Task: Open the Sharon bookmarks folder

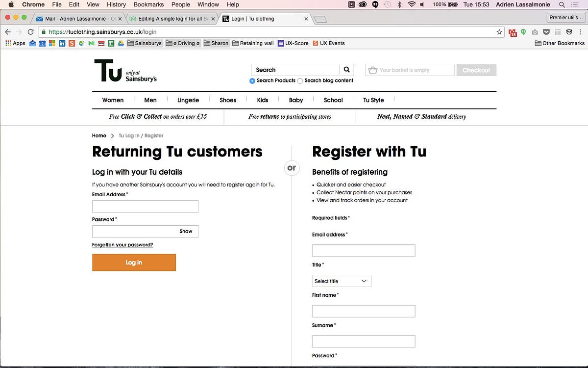Action: pyautogui.click(x=216, y=43)
